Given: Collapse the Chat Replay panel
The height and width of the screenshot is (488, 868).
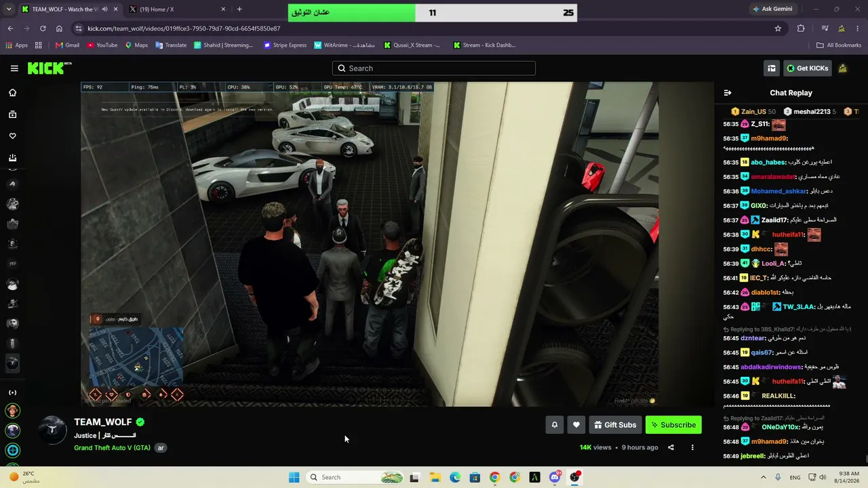Looking at the screenshot, I should coord(728,93).
